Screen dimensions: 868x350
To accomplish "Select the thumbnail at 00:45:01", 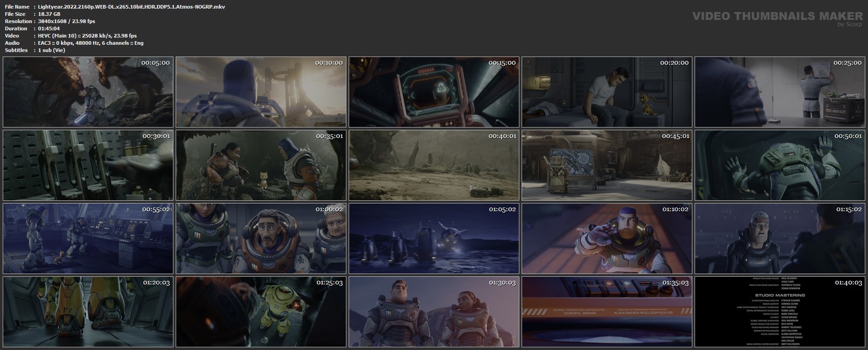I will pos(607,165).
